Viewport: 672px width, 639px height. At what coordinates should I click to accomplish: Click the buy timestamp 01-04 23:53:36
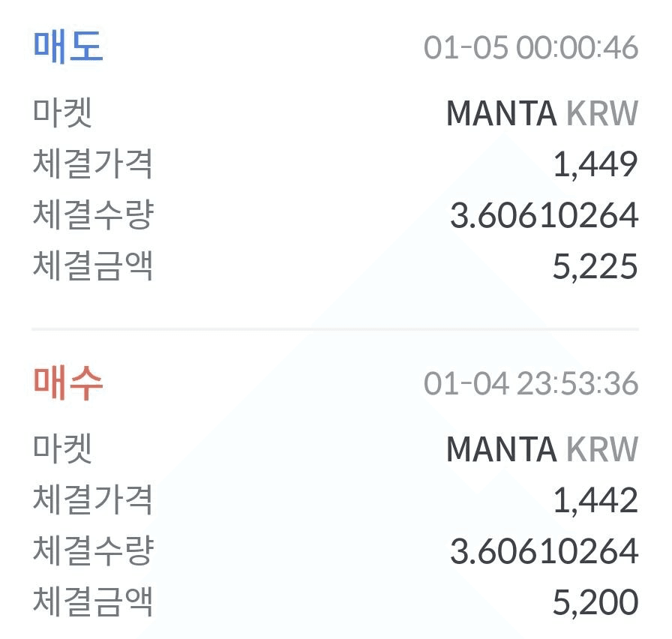tap(530, 384)
